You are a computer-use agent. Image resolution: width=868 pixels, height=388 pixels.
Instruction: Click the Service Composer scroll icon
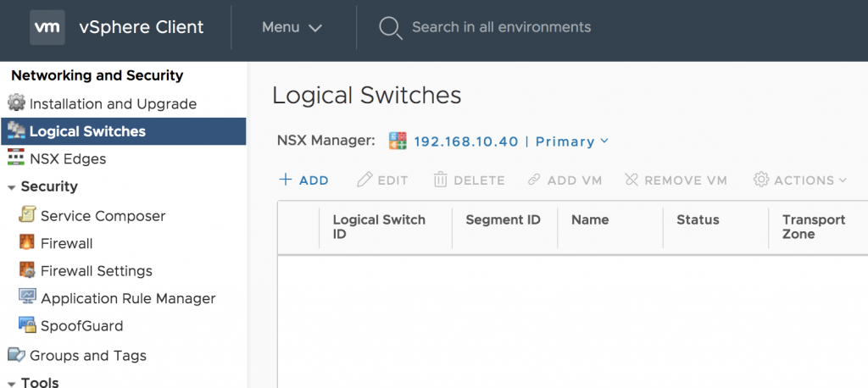pyautogui.click(x=27, y=215)
